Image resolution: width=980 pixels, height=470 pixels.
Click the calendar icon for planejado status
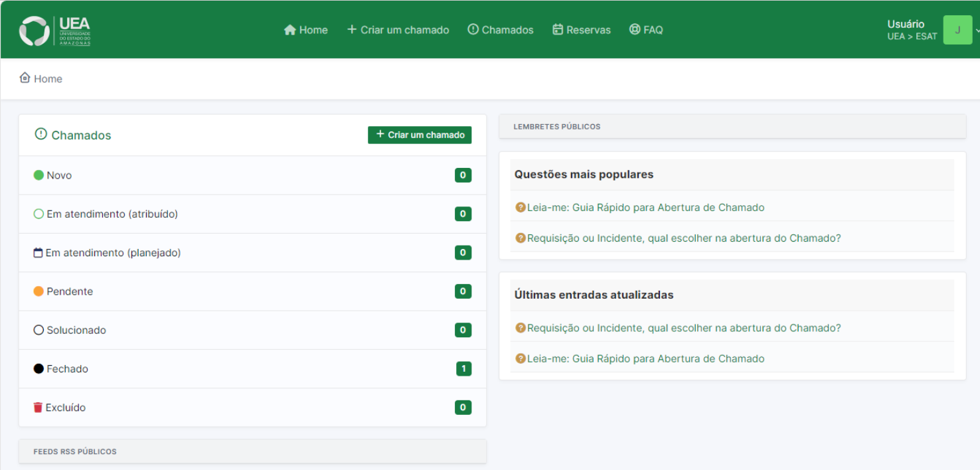[x=38, y=253]
